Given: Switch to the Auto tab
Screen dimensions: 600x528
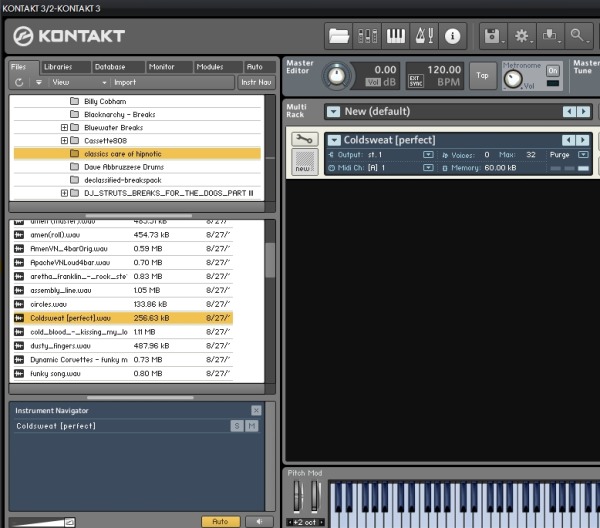Looking at the screenshot, I should click(259, 67).
